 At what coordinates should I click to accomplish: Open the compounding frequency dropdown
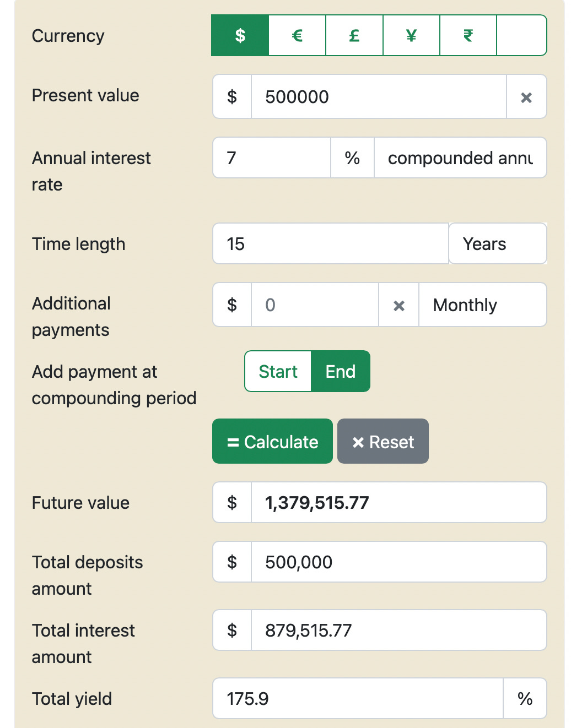460,158
